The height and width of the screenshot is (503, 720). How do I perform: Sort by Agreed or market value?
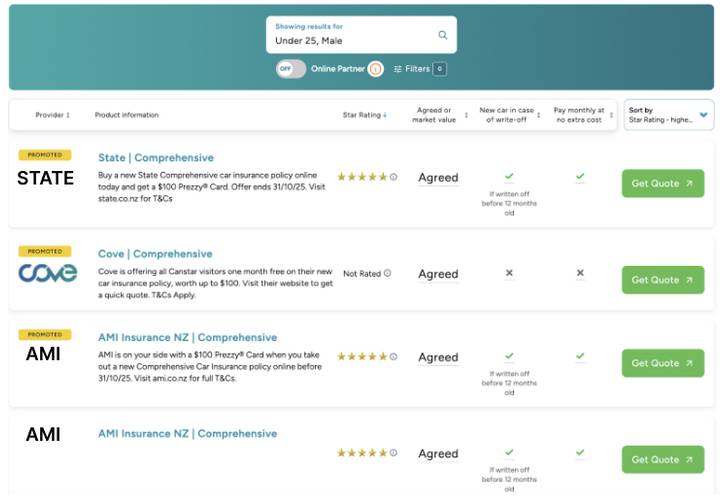(467, 115)
